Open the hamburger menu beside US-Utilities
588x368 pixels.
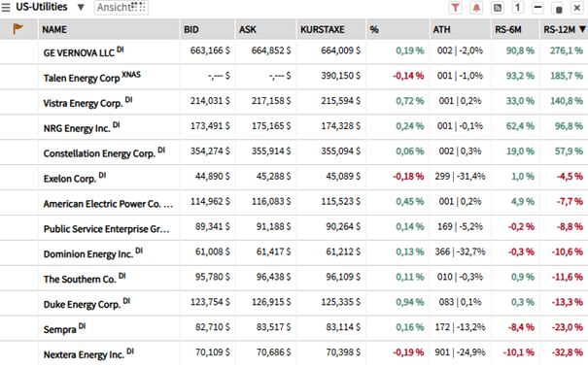pos(6,8)
